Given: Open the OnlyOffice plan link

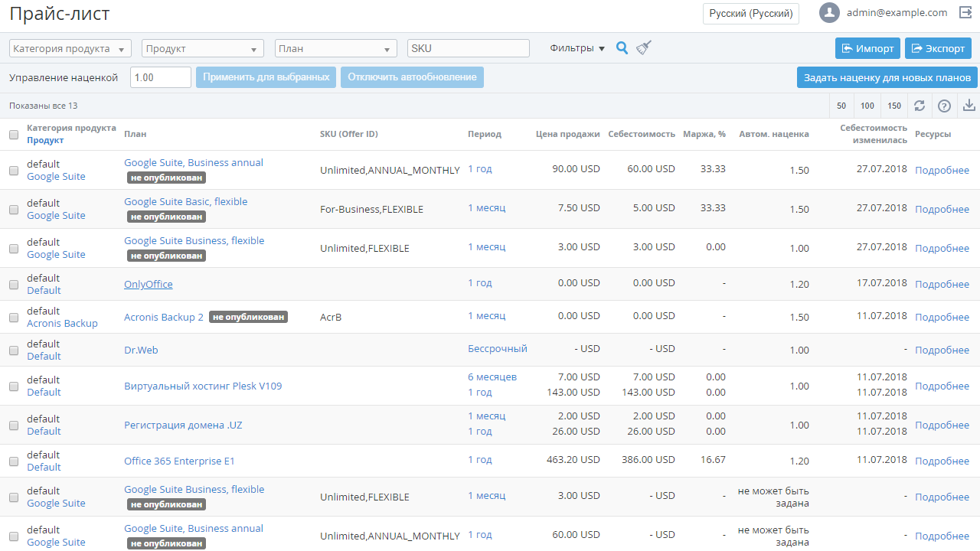Looking at the screenshot, I should tap(149, 284).
